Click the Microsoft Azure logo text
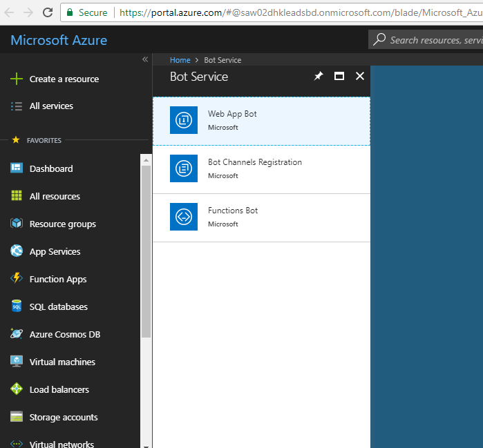 point(59,40)
